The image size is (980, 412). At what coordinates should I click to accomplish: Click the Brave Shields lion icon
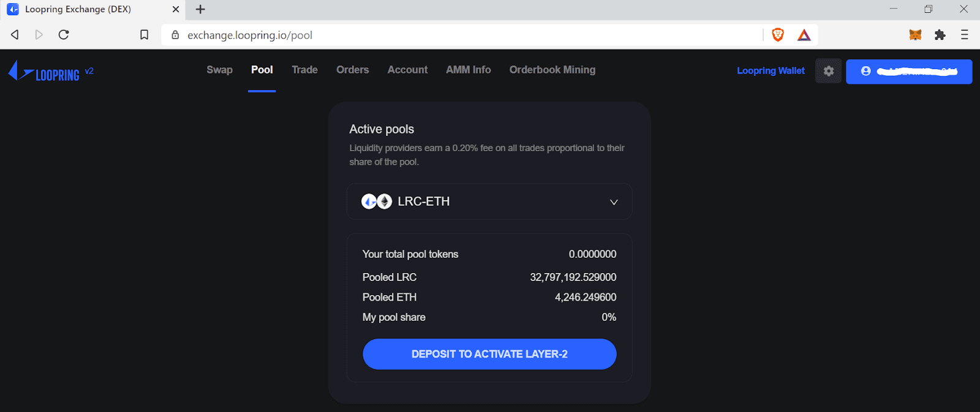pyautogui.click(x=778, y=35)
